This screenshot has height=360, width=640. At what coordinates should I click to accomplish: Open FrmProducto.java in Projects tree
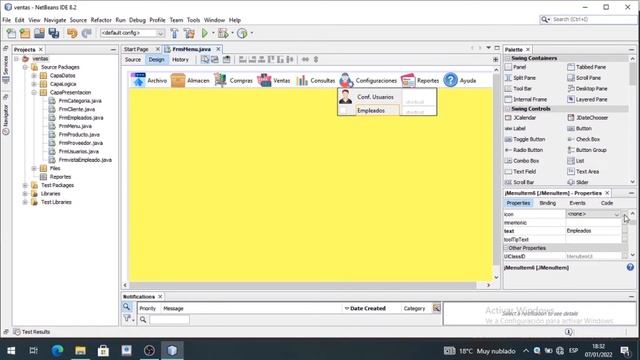79,134
